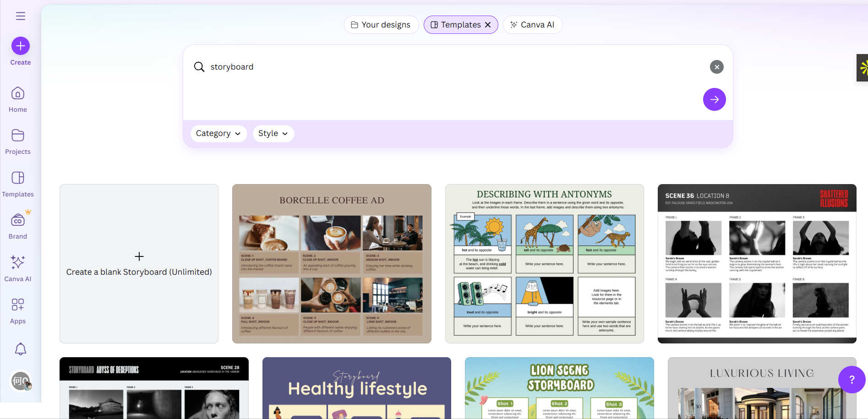Select Home in the sidebar
Image resolution: width=868 pixels, height=419 pixels.
click(17, 98)
